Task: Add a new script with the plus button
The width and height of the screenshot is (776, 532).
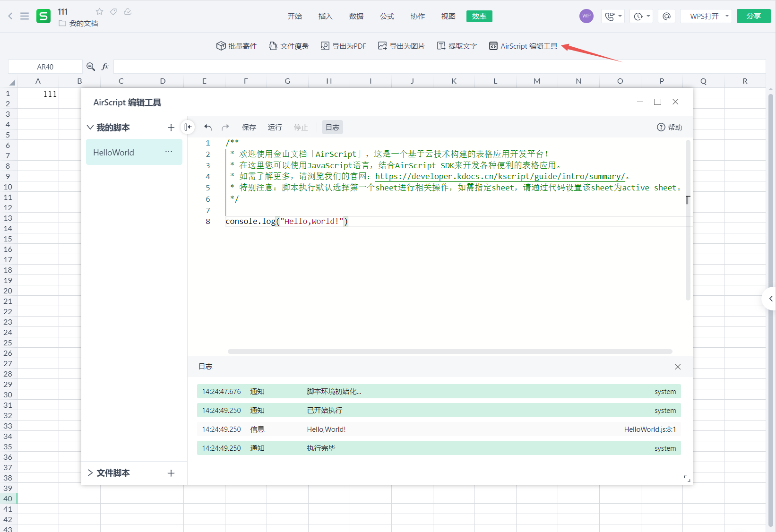Action: click(171, 127)
